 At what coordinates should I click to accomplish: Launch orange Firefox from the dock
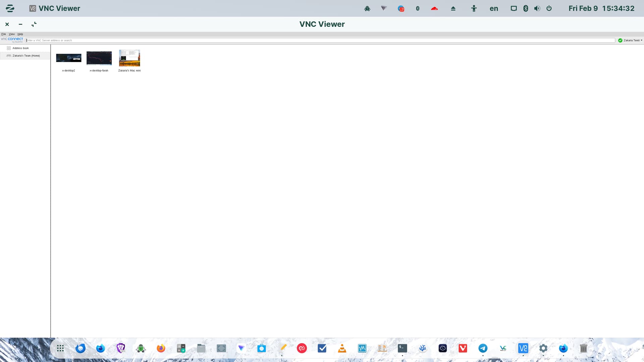(161, 349)
